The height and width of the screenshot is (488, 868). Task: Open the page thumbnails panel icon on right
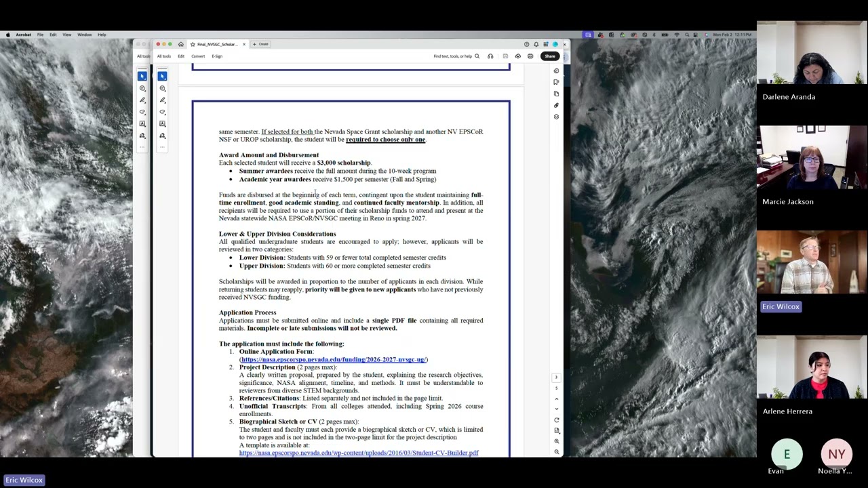click(x=557, y=94)
